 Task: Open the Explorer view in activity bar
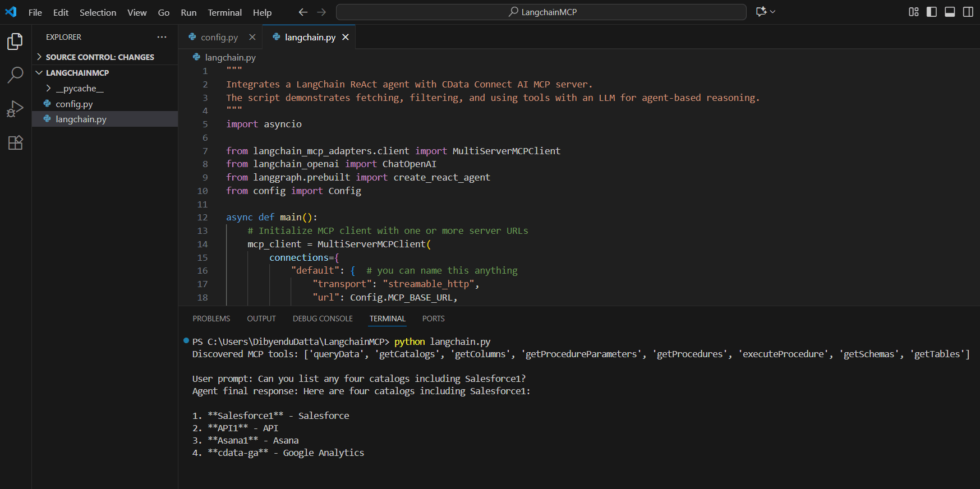tap(15, 41)
